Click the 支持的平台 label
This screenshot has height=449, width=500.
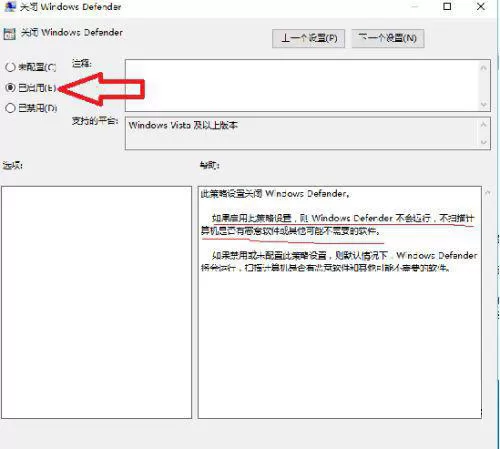(95, 121)
